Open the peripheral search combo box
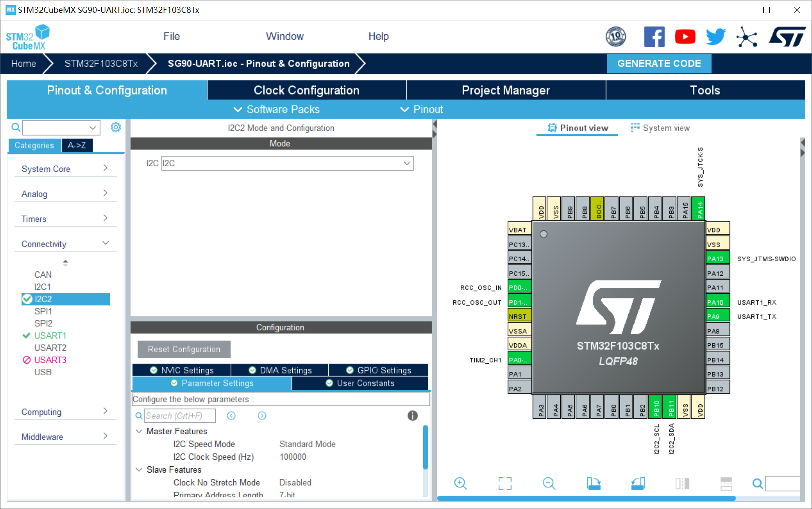The width and height of the screenshot is (812, 509). click(x=61, y=127)
